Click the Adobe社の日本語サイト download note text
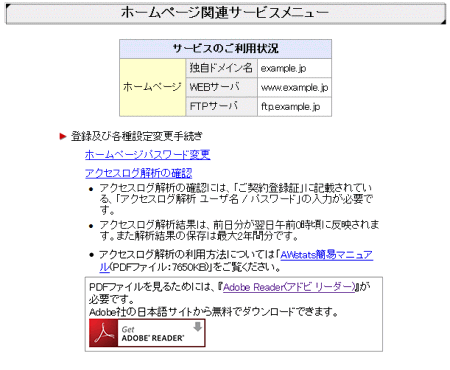Image resolution: width=450 pixels, height=370 pixels. coord(213,312)
